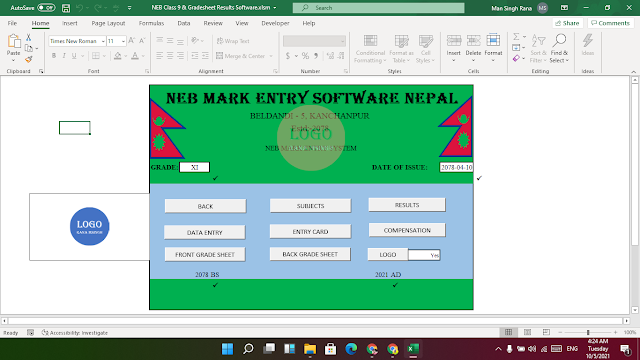
Task: Click the BACK GRADE SHEET button
Action: point(310,254)
